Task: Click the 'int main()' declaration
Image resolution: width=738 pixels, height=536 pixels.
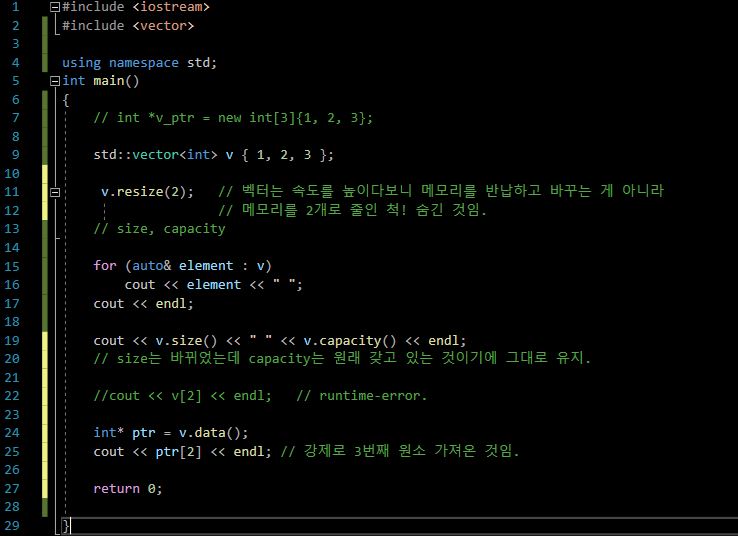Action: [101, 81]
